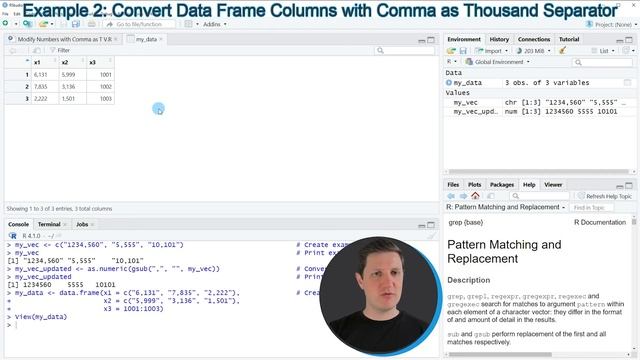Open the Jobs tab
This screenshot has width=640, height=360.
click(x=82, y=224)
